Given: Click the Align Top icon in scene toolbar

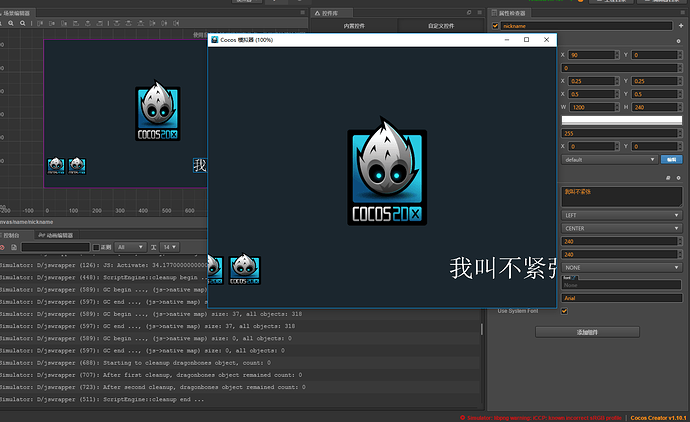Looking at the screenshot, I should 40,23.
